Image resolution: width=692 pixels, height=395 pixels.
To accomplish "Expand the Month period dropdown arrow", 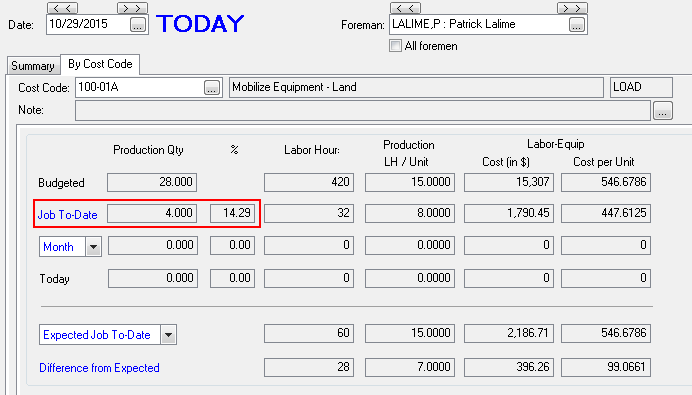I will tap(93, 247).
